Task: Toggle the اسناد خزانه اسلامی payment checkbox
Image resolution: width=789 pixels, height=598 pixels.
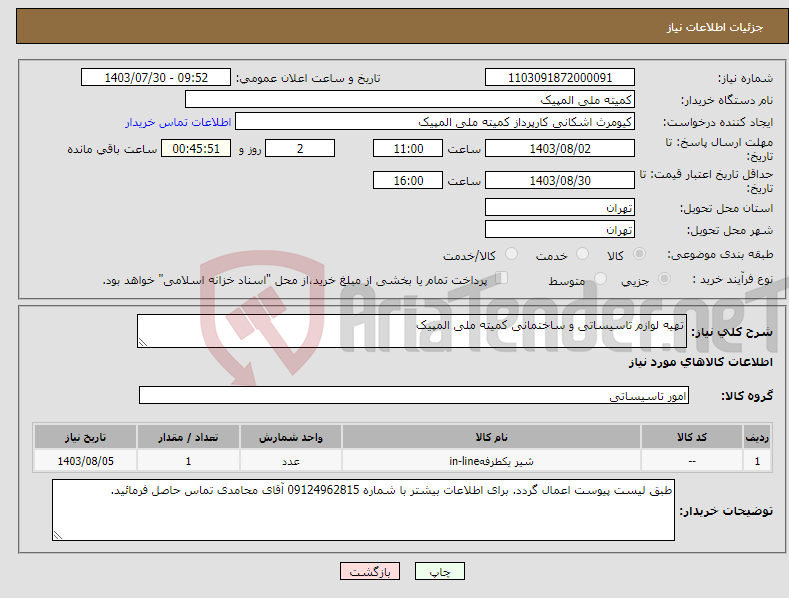Action: (x=502, y=278)
